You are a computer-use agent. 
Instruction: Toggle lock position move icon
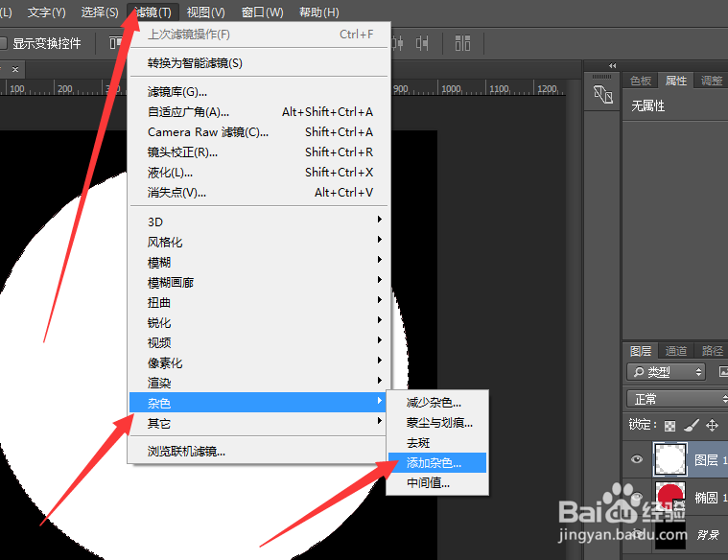click(x=713, y=425)
